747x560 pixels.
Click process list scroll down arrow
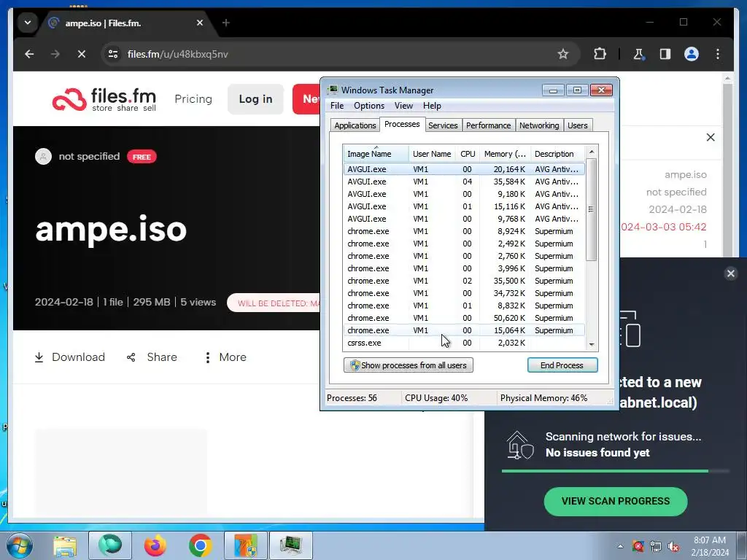coord(591,344)
